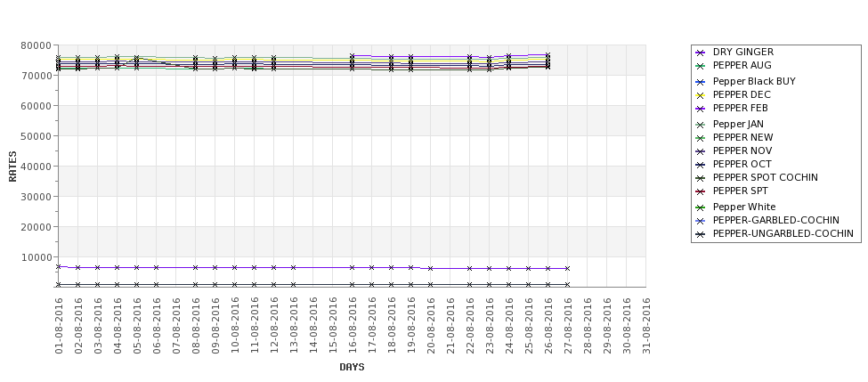Click the PEPPER AUG legend entry
This screenshot has width=868, height=382.
[x=734, y=65]
